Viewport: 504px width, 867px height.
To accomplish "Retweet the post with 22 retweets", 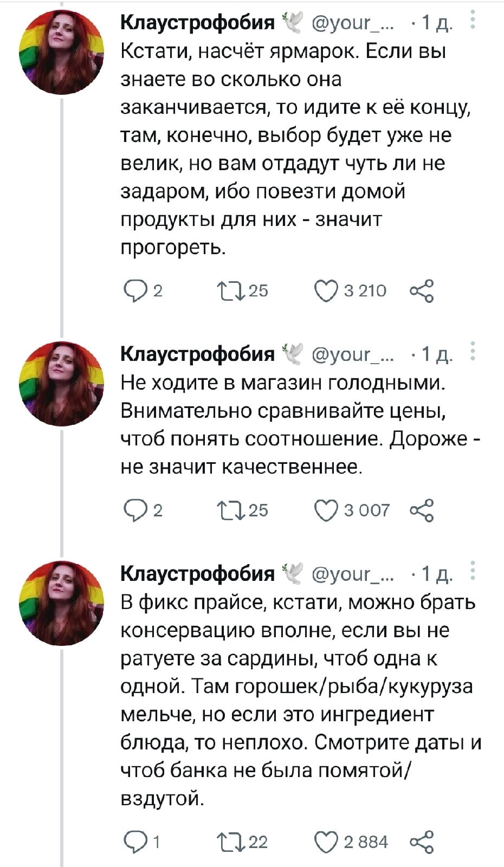I will click(x=225, y=842).
